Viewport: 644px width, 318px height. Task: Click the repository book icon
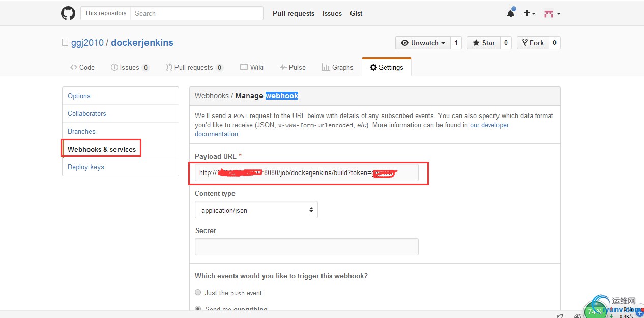[65, 43]
